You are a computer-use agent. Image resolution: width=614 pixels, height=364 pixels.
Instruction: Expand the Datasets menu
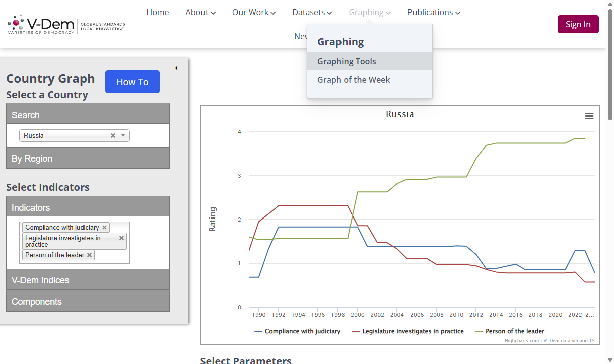pos(312,12)
